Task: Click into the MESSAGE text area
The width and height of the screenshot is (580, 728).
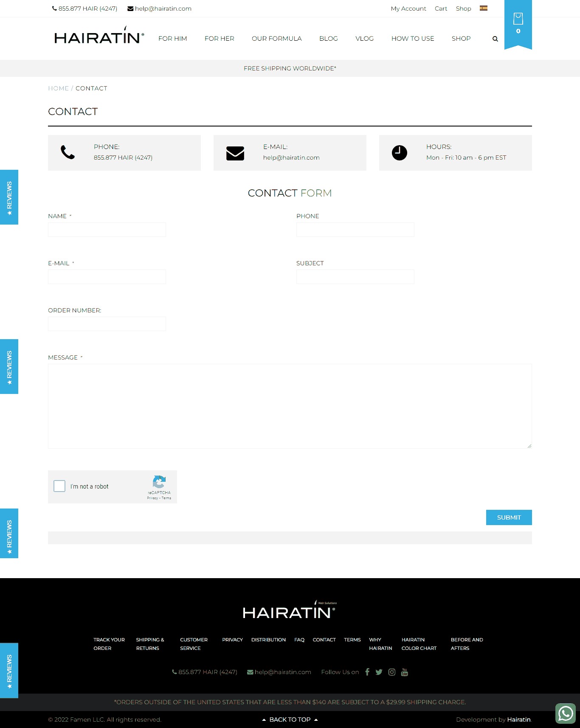Action: [290, 406]
